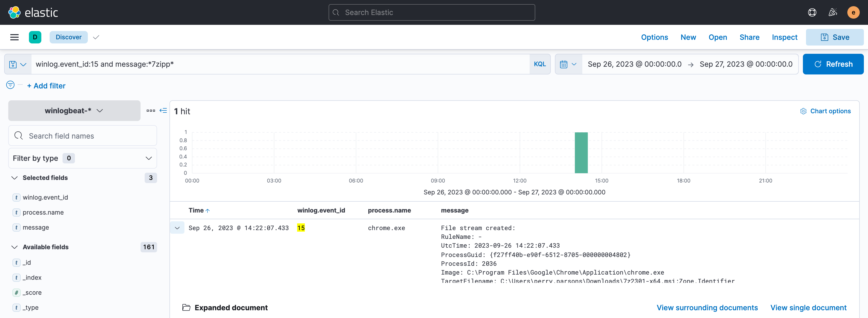This screenshot has height=318, width=868.
Task: Expand the Filter by type dropdown
Action: (x=83, y=158)
